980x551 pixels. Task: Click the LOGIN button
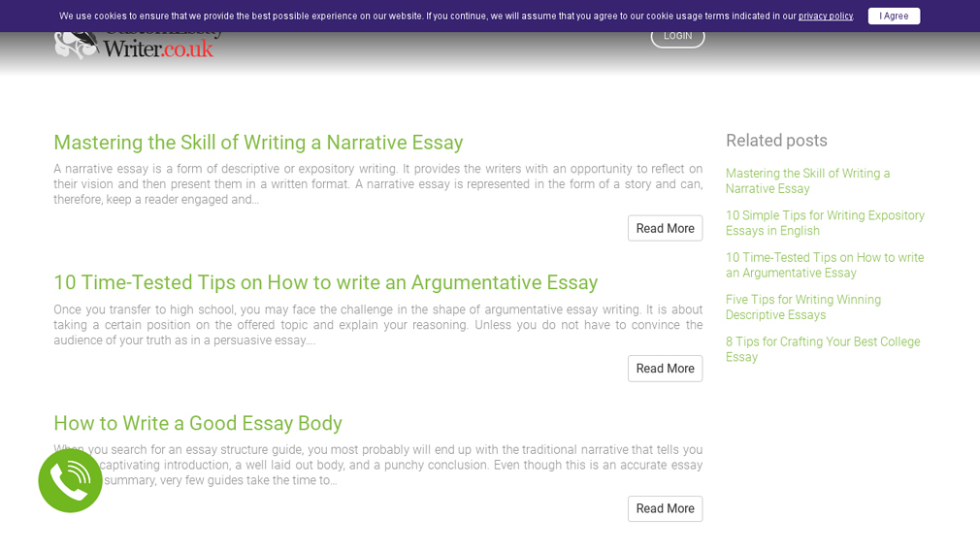(x=677, y=39)
